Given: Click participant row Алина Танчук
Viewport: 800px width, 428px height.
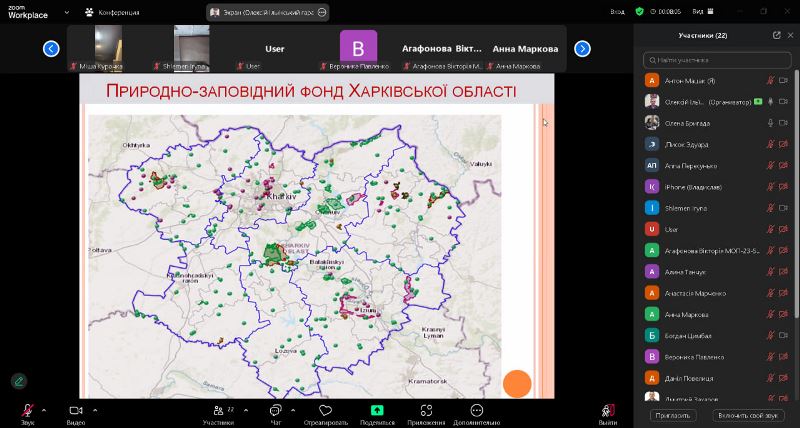Looking at the screenshot, I should [716, 272].
